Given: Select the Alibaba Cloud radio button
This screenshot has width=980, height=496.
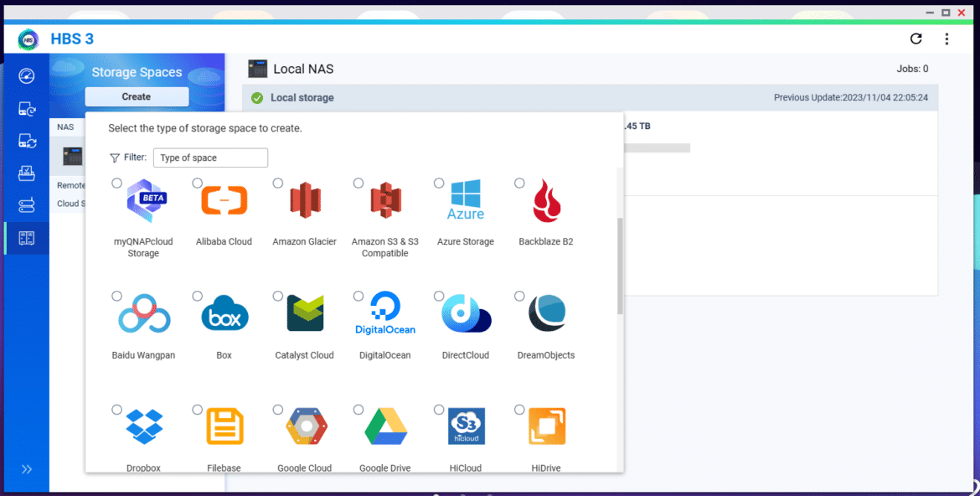Looking at the screenshot, I should 198,183.
